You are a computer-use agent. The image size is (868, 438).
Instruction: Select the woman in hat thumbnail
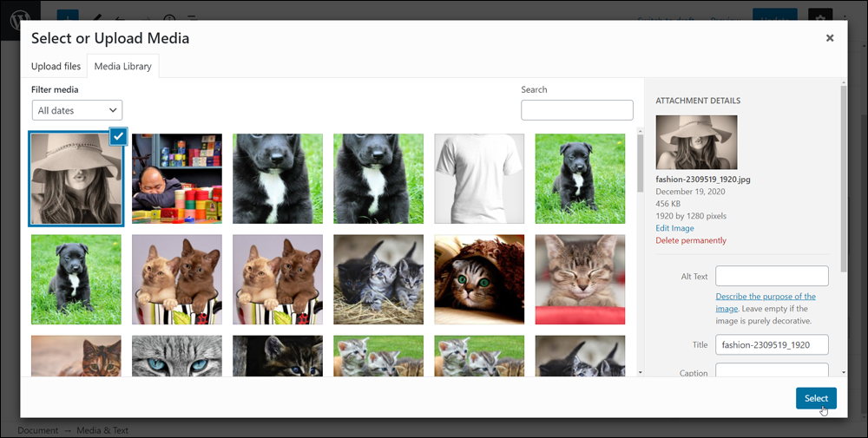tap(76, 179)
